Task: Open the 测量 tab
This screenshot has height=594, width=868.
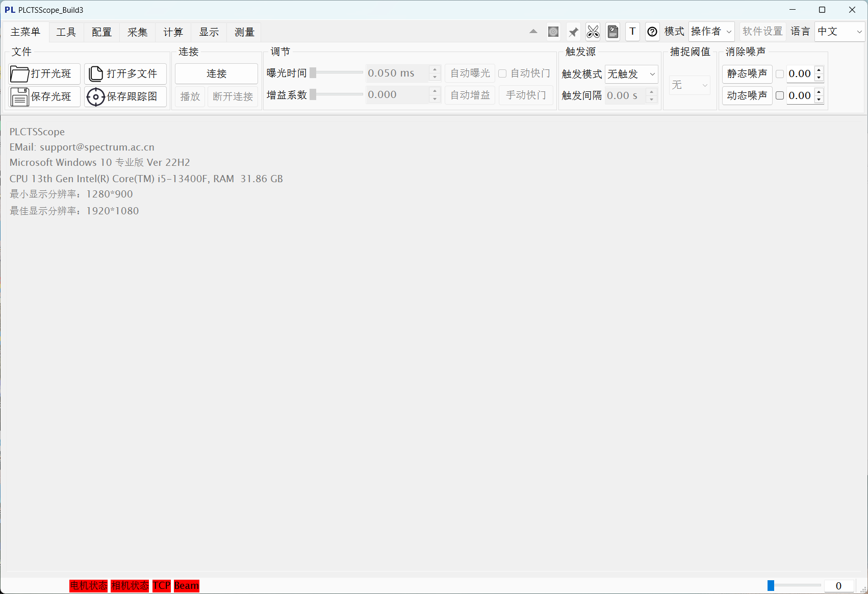Action: coord(244,32)
